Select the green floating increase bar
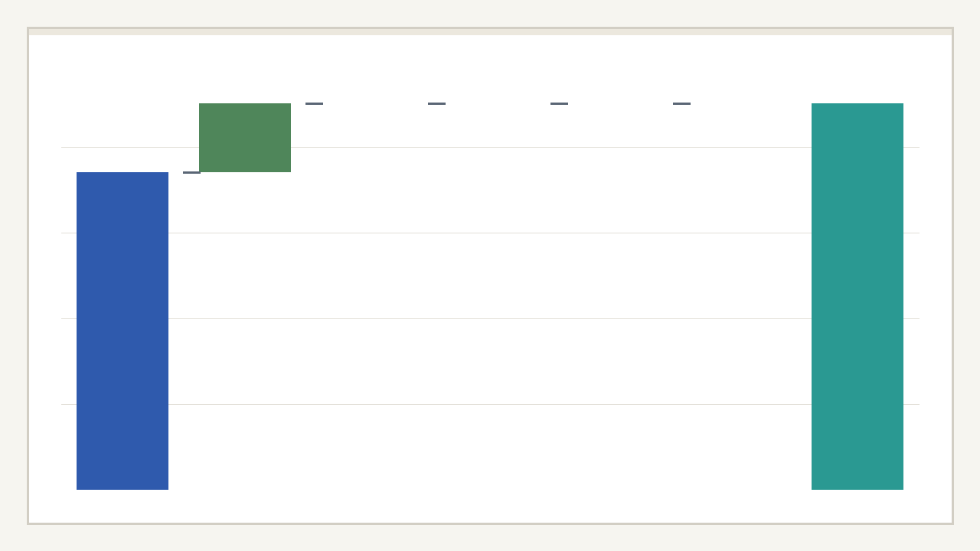Viewport: 980px width, 551px height. (245, 138)
